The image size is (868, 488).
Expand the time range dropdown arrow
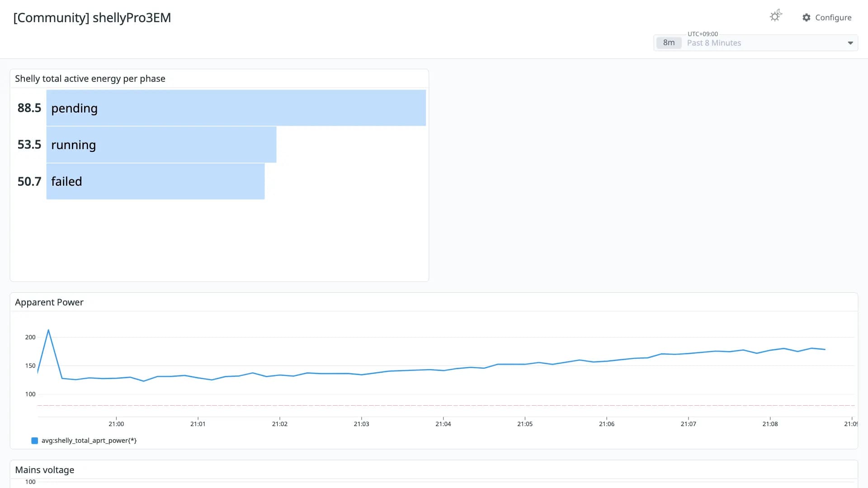click(850, 43)
